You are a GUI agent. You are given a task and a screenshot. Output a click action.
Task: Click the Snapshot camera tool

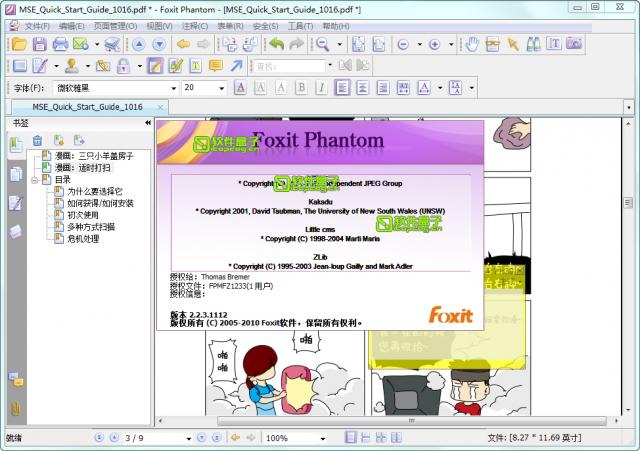coord(573,44)
